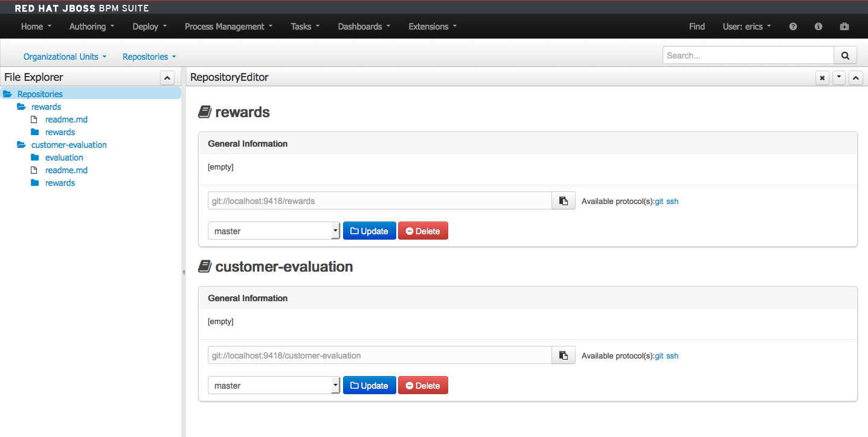Click the search magnifier icon
The image size is (868, 437).
844,55
